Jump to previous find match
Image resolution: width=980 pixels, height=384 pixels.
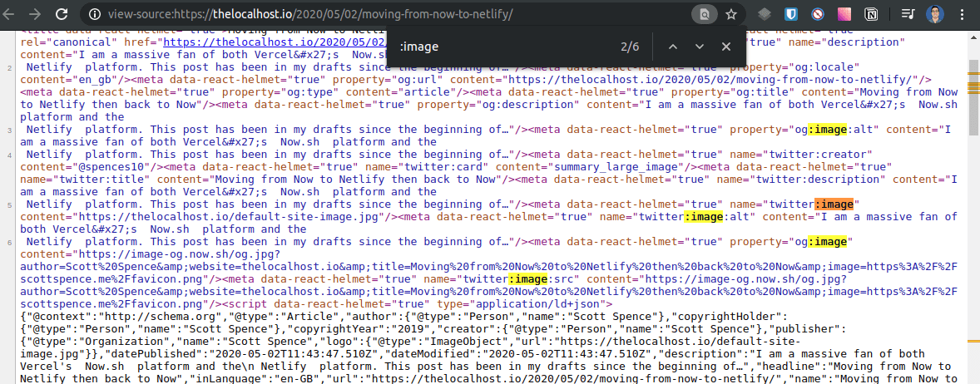click(673, 47)
